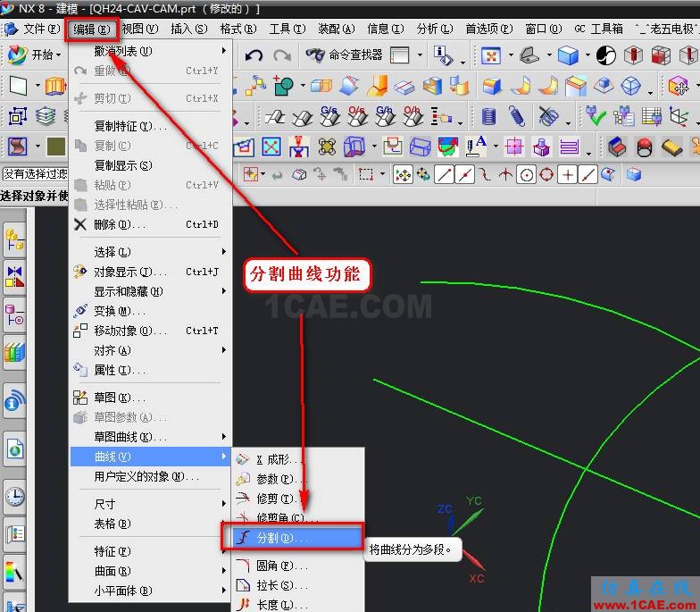
Task: Click the Fit view icon
Action: click(491, 55)
